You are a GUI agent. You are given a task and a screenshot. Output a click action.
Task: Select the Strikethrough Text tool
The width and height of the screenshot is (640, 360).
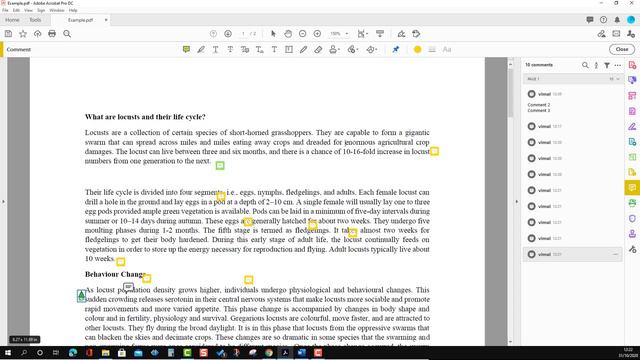pos(230,49)
